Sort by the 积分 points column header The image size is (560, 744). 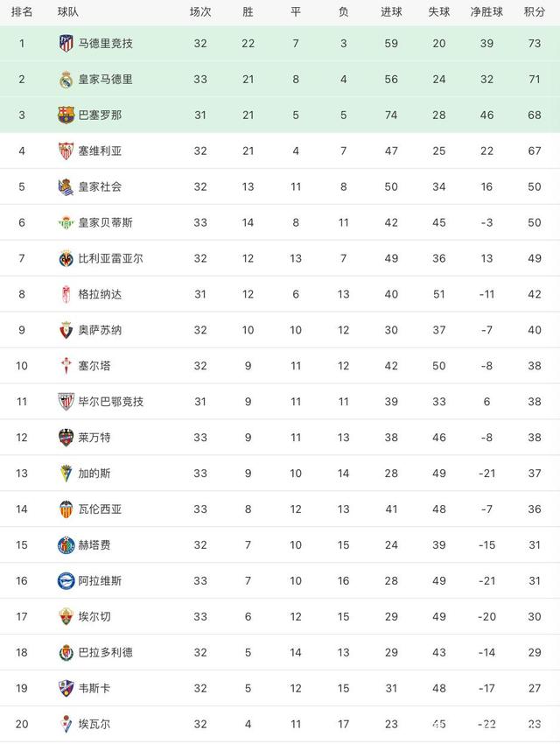coord(535,12)
